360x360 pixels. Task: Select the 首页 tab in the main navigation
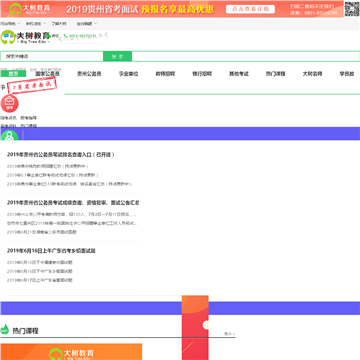(x=13, y=74)
